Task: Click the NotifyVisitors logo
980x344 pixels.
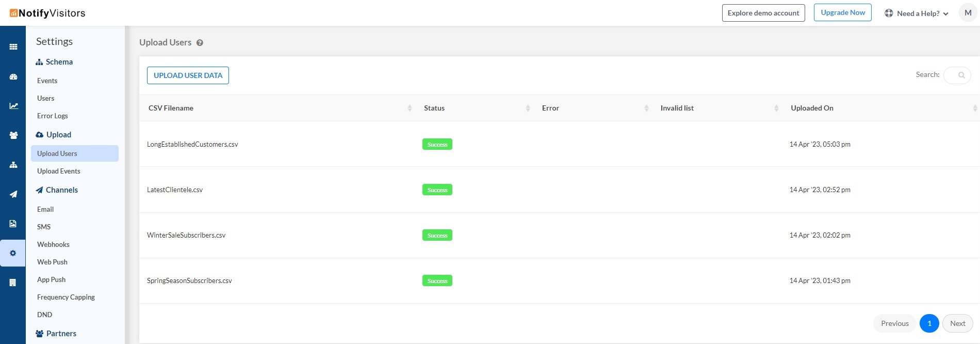Action: click(47, 13)
